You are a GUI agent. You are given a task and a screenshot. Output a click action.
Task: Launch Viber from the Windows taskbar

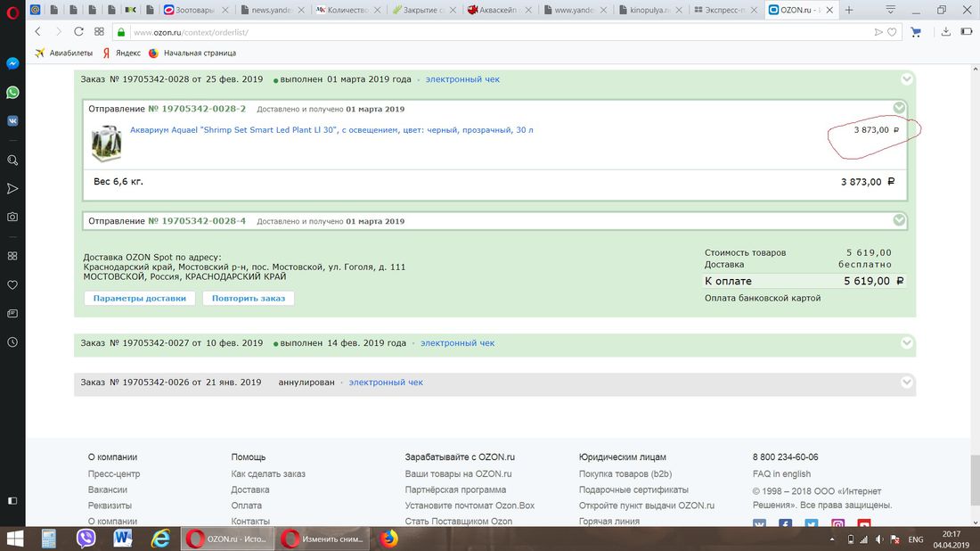pyautogui.click(x=86, y=539)
